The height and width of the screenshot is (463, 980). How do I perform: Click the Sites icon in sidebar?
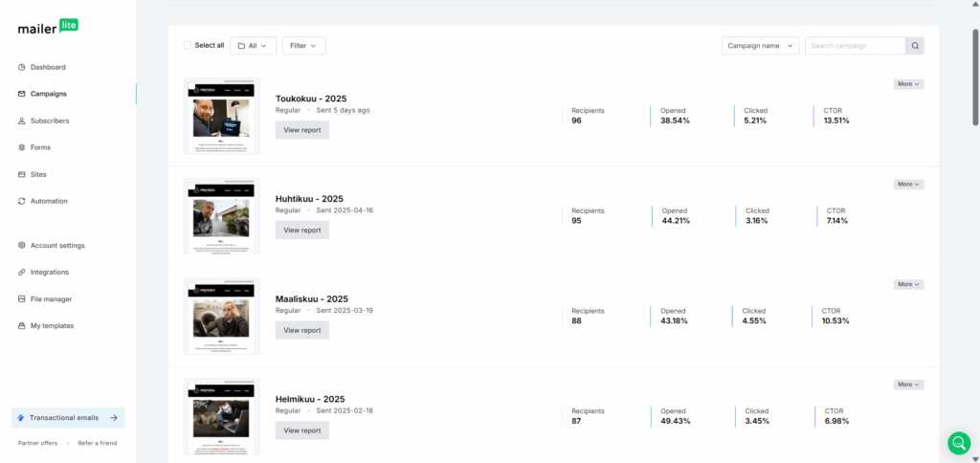[x=21, y=174]
